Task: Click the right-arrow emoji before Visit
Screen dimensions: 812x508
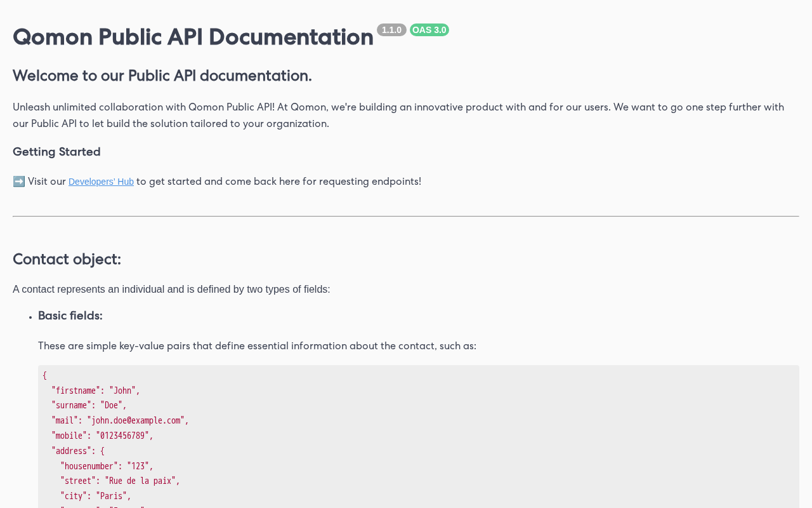Action: pos(19,182)
